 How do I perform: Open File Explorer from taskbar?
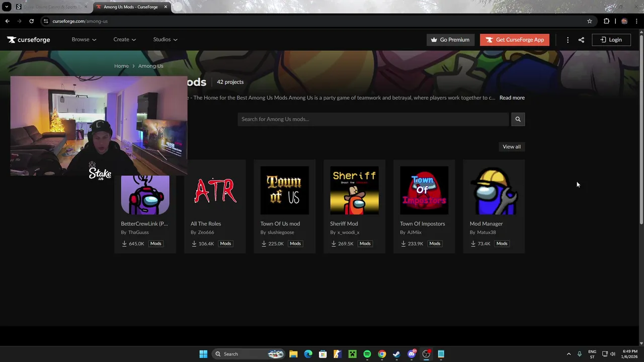293,354
